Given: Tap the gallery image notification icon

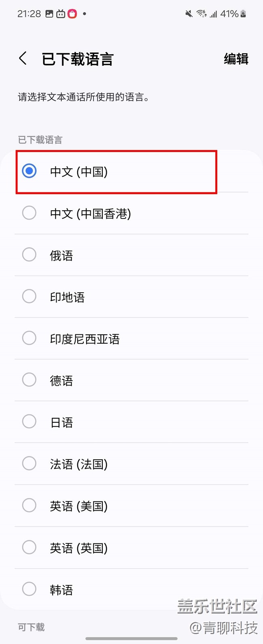Looking at the screenshot, I should 49,14.
